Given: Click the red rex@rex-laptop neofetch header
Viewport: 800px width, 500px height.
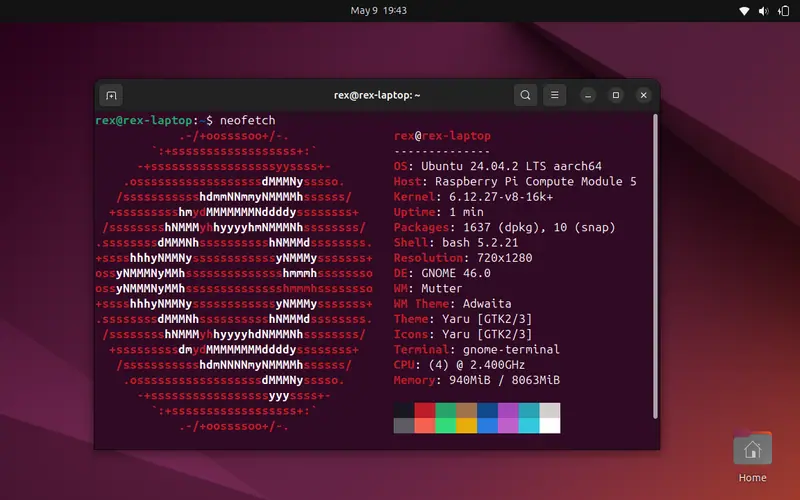Looking at the screenshot, I should coord(442,136).
